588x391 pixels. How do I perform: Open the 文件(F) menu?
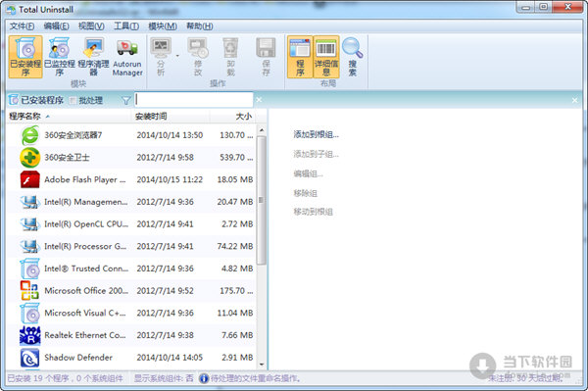pos(22,25)
